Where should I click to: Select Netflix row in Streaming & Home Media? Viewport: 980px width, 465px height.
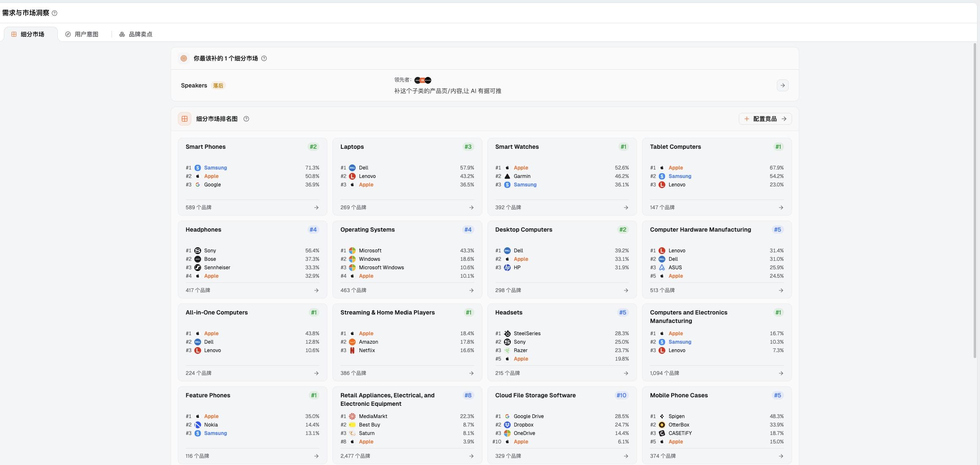407,350
